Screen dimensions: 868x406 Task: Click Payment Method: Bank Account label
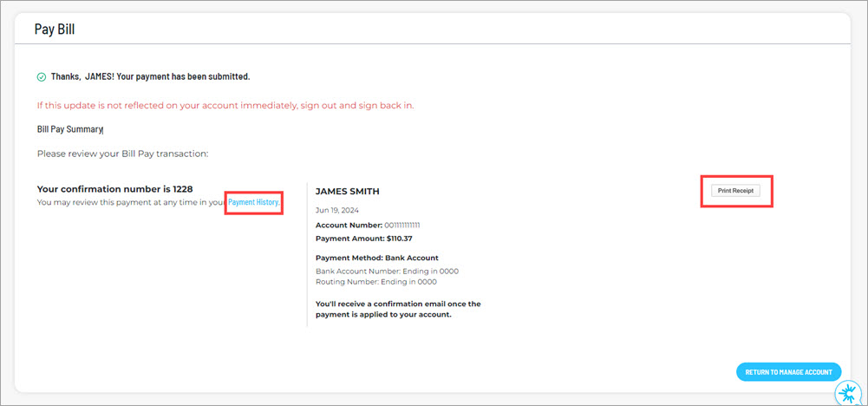[x=376, y=258]
